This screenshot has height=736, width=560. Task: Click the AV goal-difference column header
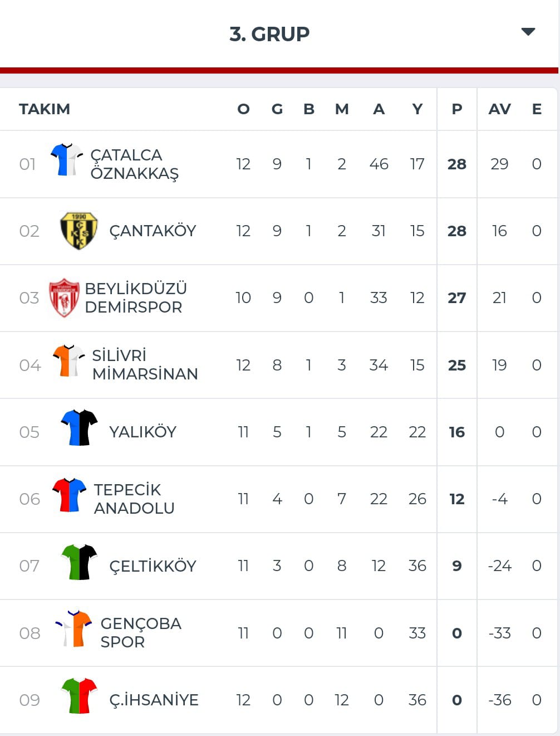point(499,109)
